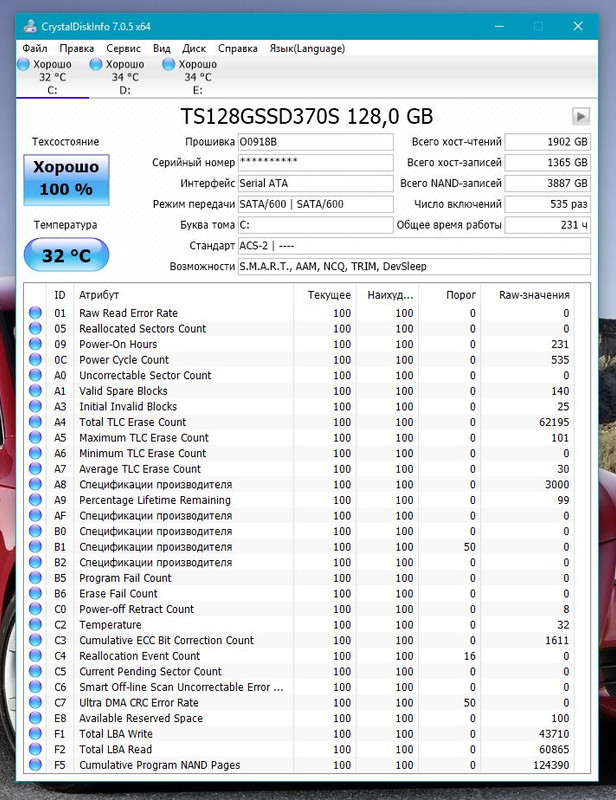Click the status icon for Total LBA Write

[x=35, y=734]
